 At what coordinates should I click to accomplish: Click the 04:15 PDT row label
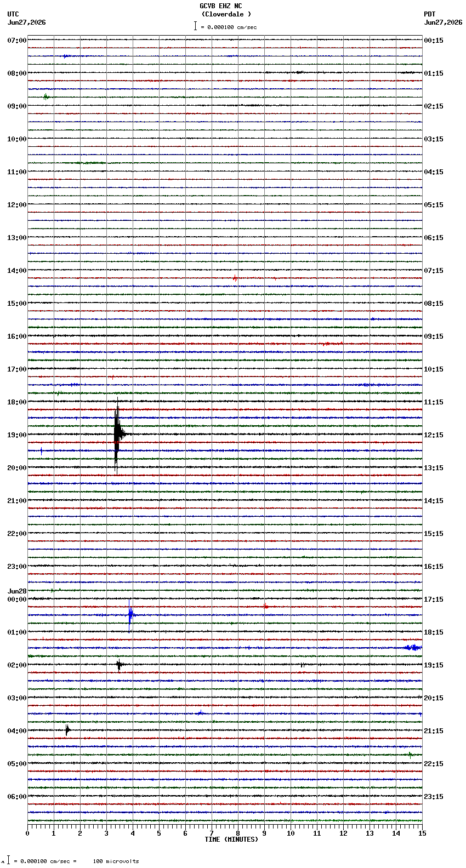434,172
